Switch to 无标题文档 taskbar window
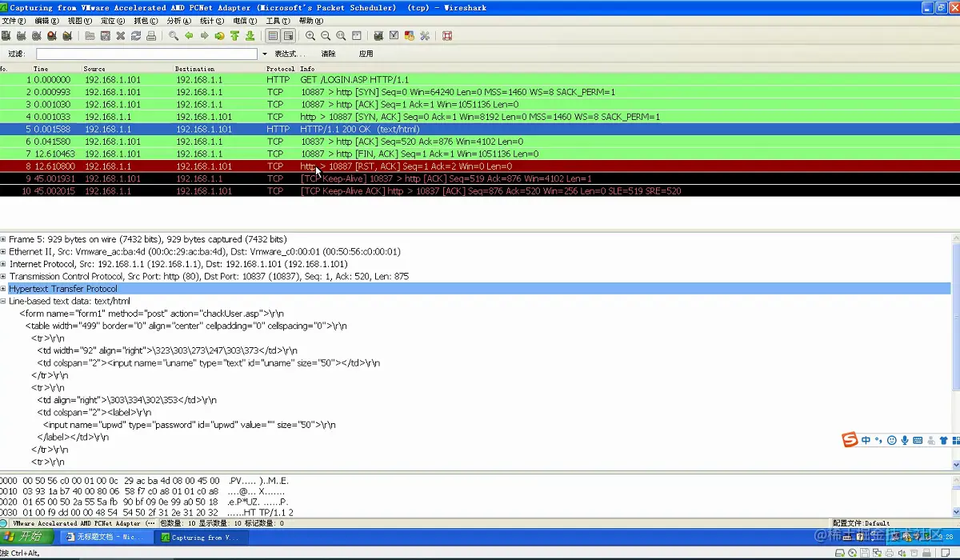 (106, 537)
